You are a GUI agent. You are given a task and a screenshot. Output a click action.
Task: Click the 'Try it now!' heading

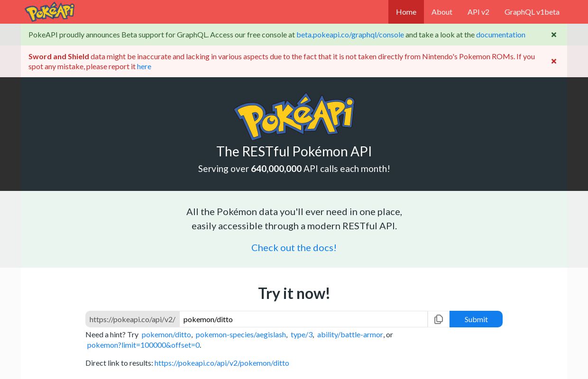[294, 294]
